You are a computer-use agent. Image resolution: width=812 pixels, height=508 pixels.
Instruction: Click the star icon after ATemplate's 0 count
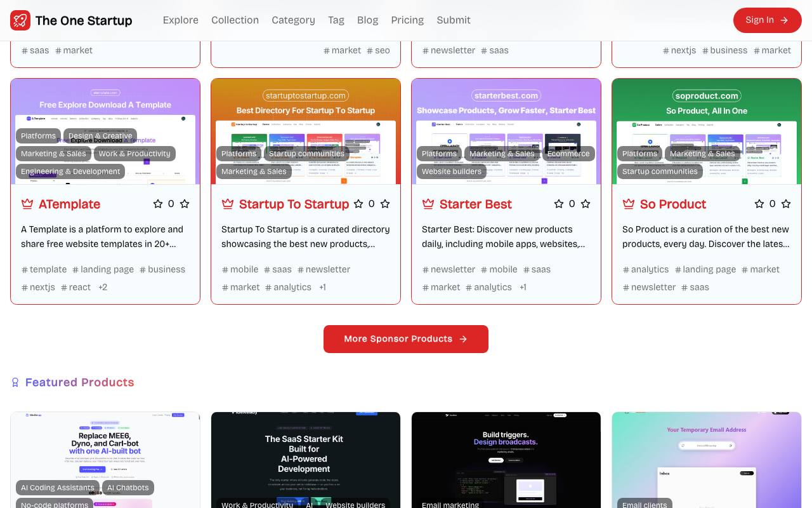tap(185, 204)
